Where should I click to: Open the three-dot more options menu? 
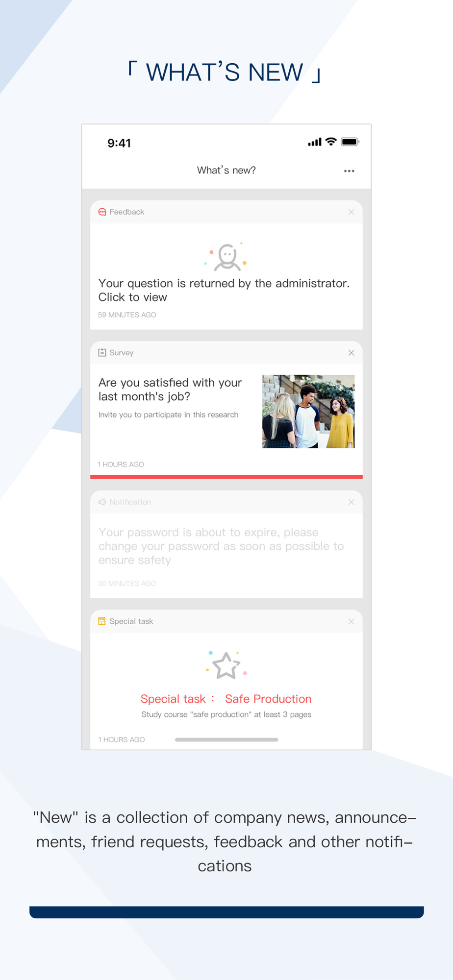point(349,171)
